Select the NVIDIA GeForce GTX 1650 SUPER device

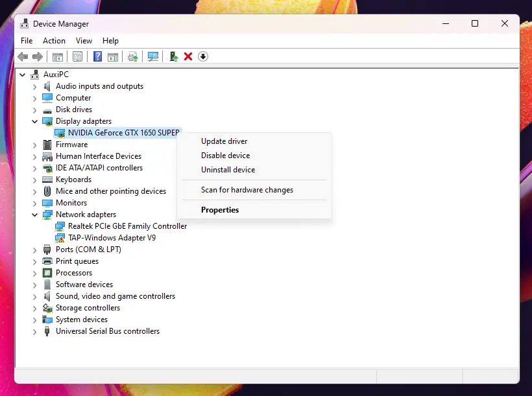point(123,133)
